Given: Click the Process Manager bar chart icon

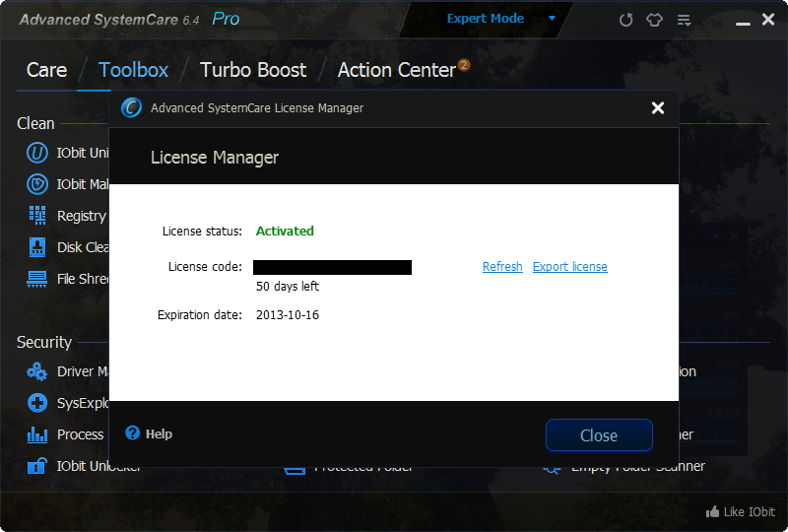Looking at the screenshot, I should click(x=37, y=434).
